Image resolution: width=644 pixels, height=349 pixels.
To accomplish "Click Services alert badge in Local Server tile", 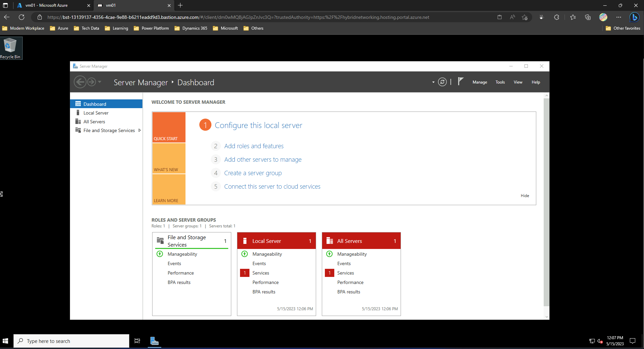I will tap(245, 273).
